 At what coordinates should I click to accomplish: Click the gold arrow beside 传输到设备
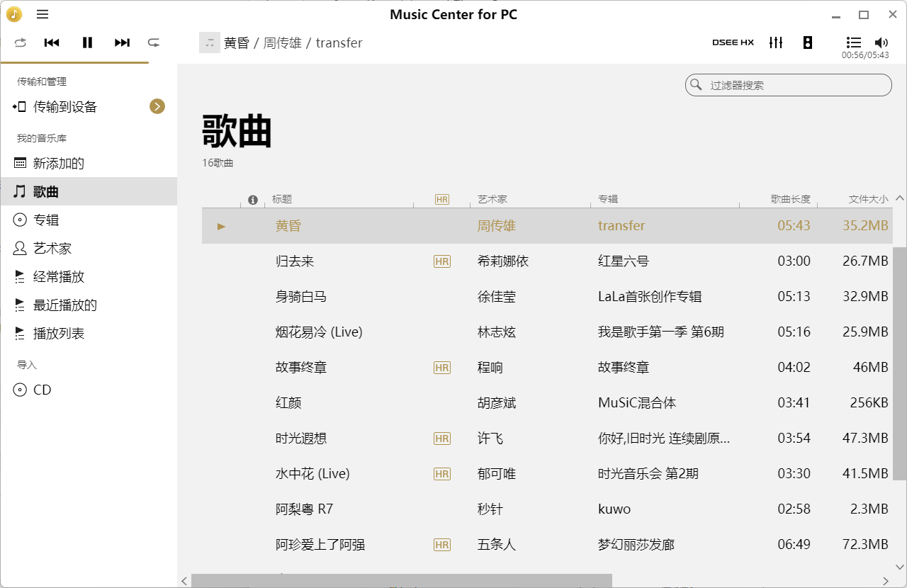(157, 106)
